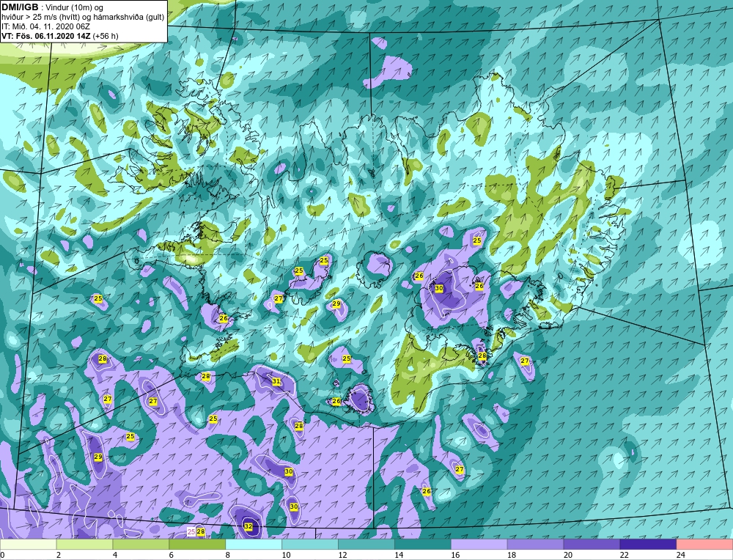The width and height of the screenshot is (733, 560).
Task: Click the initial time 'IT: Mið. 04. 11. 2020 06Z'
Action: tap(45, 26)
